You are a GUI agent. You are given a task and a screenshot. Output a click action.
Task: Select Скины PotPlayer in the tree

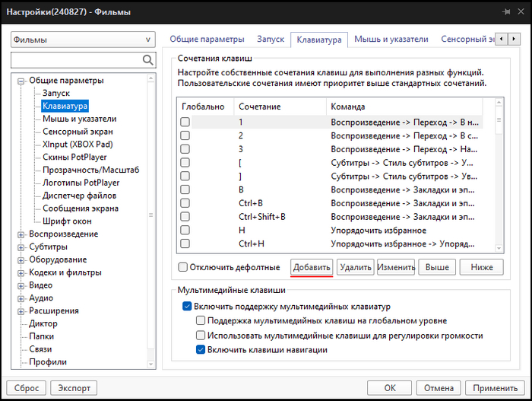pyautogui.click(x=73, y=158)
